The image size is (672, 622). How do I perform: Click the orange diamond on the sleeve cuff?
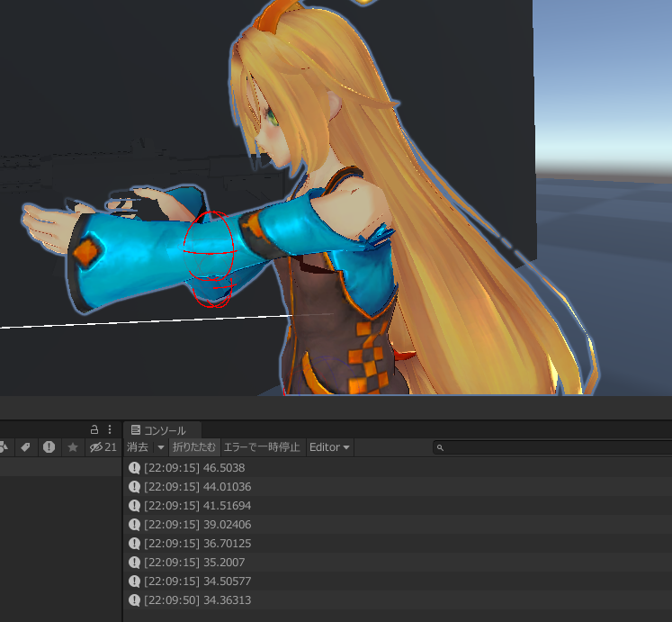[x=87, y=252]
